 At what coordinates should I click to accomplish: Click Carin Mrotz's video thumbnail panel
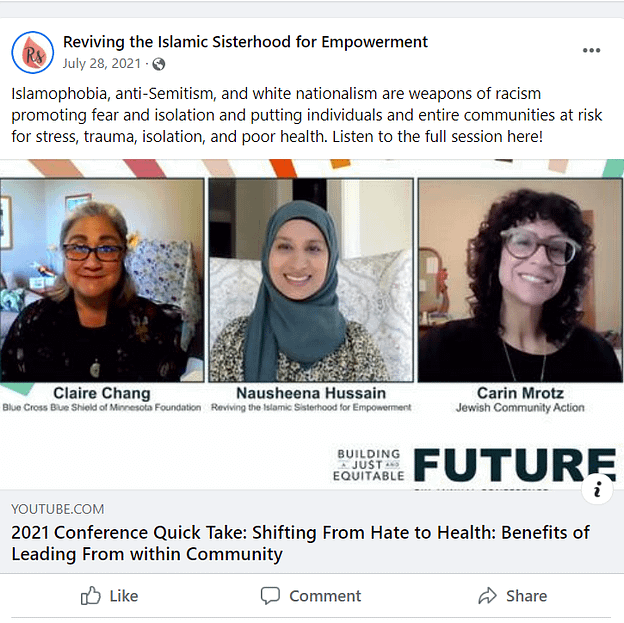point(520,280)
